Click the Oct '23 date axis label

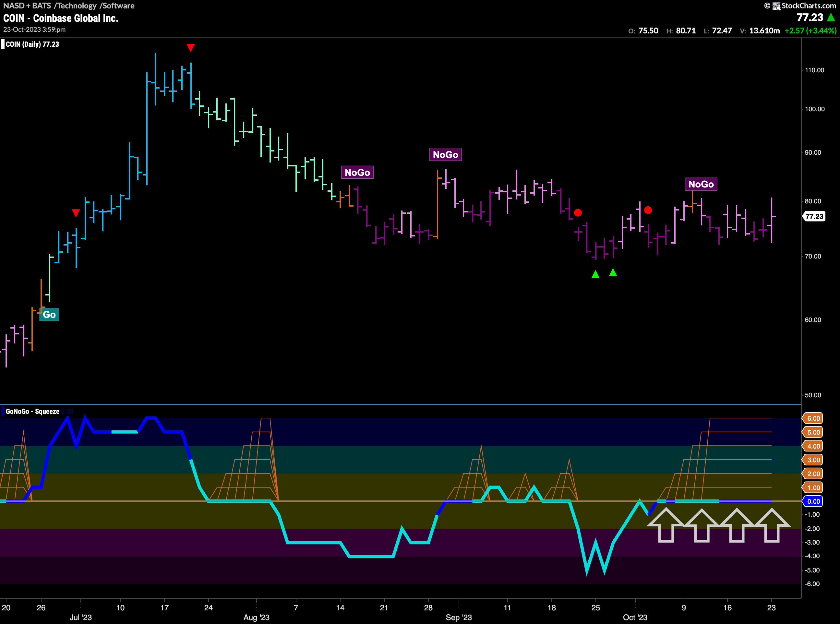click(x=635, y=617)
